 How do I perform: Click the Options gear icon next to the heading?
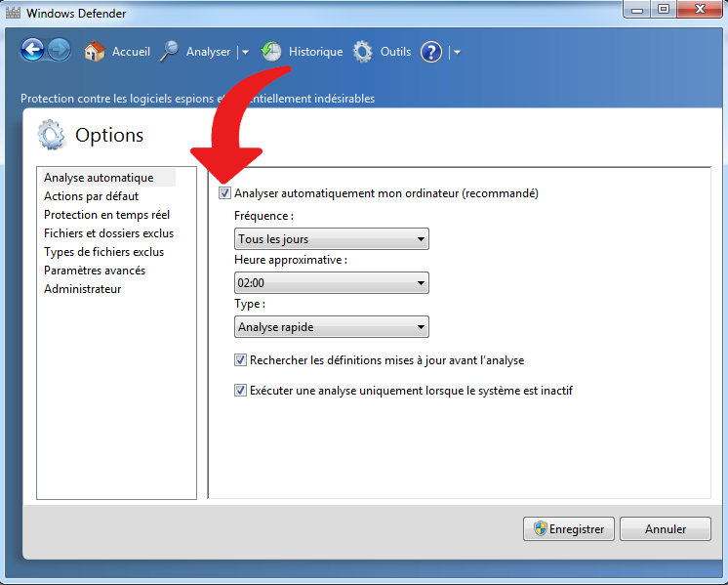pos(51,135)
